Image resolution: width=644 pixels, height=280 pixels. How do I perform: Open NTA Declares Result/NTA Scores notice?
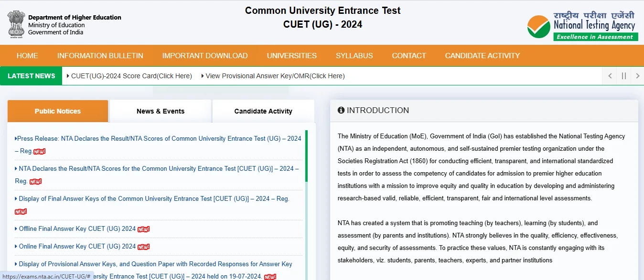point(157,175)
